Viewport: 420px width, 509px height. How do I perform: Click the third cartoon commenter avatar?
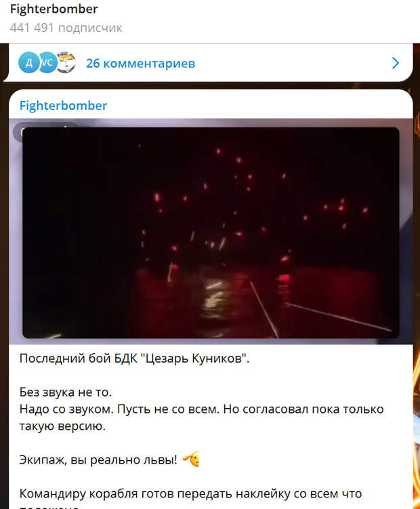pos(66,62)
